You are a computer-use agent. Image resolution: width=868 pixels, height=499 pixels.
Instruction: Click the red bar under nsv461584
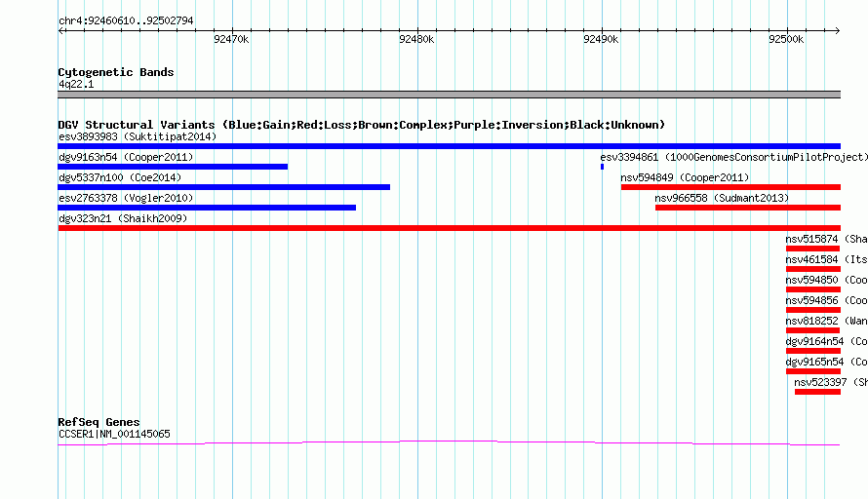click(813, 269)
